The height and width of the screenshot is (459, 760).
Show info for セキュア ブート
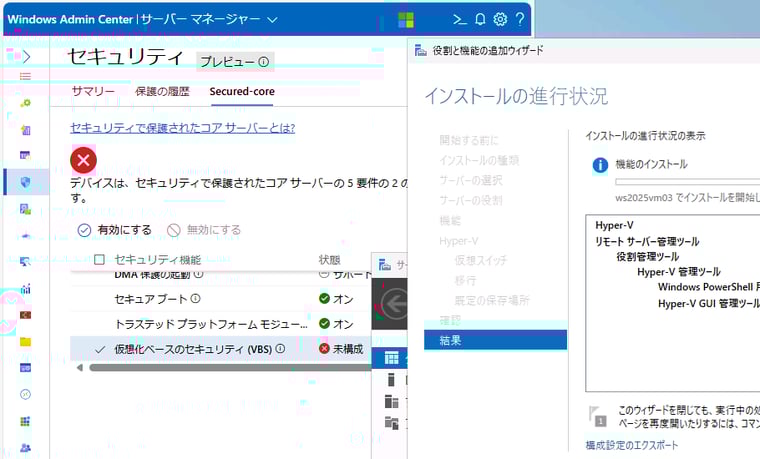coord(195,299)
